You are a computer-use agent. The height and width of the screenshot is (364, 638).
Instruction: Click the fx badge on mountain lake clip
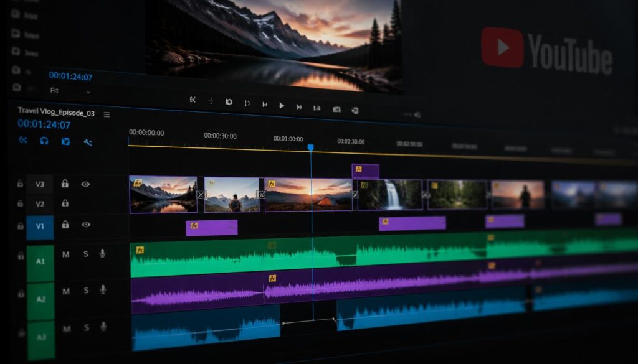pyautogui.click(x=138, y=183)
